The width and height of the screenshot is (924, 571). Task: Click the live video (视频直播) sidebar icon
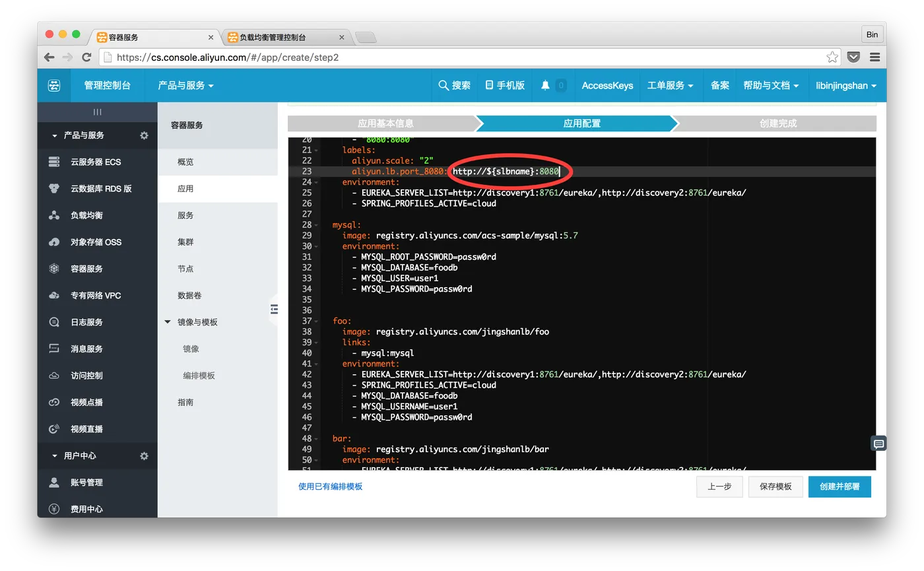54,429
